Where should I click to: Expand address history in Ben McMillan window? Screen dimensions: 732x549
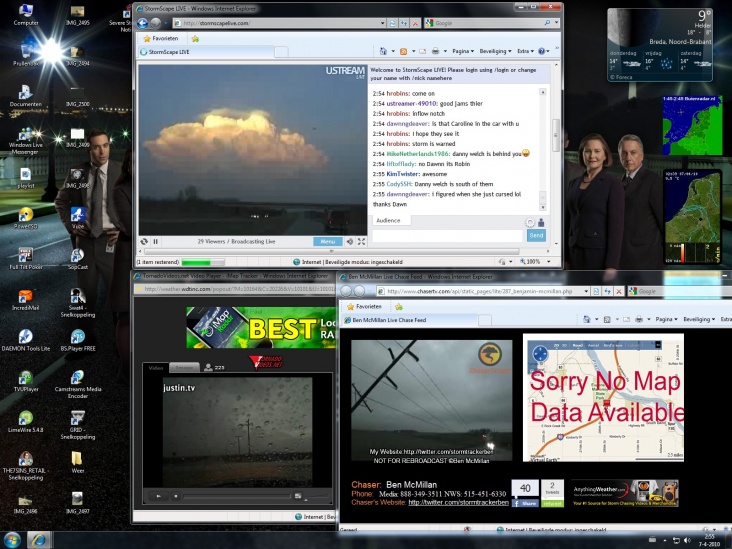[x=586, y=291]
